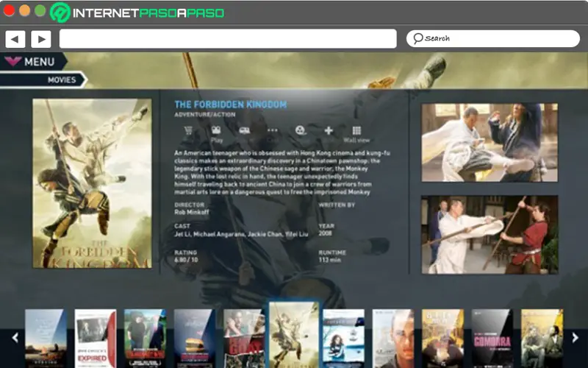Click the browser address bar

click(228, 39)
